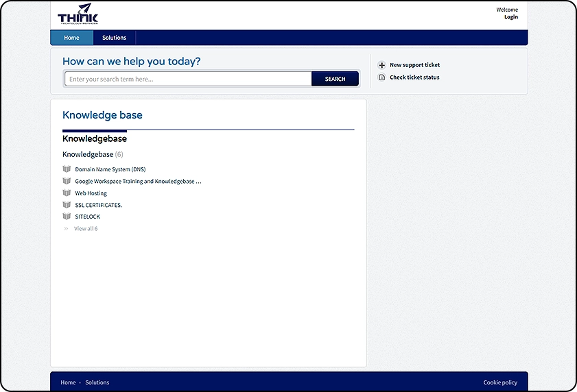This screenshot has height=392, width=577.
Task: Open New support ticket link
Action: (414, 65)
